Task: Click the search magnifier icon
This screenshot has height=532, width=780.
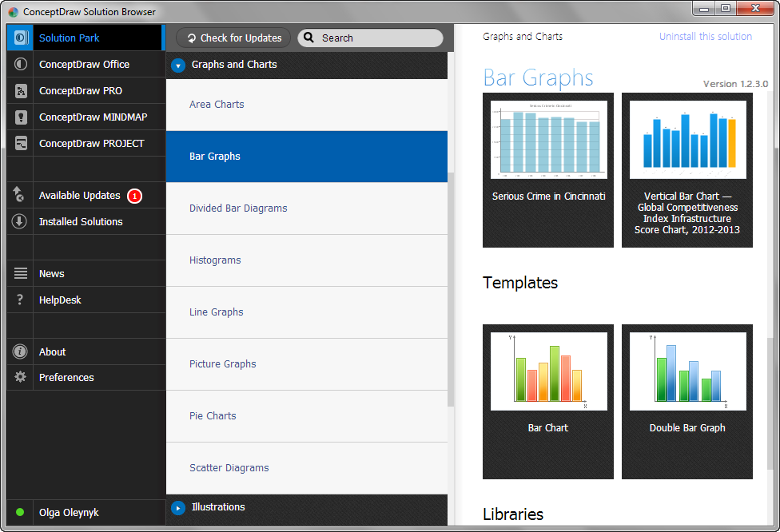Action: (x=309, y=38)
